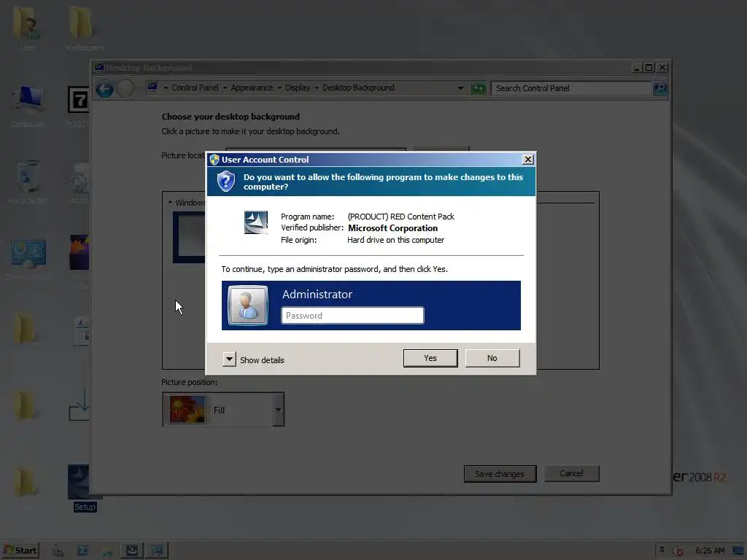747x560 pixels.
Task: Click Cancel in the Desktop Background window
Action: [x=572, y=473]
